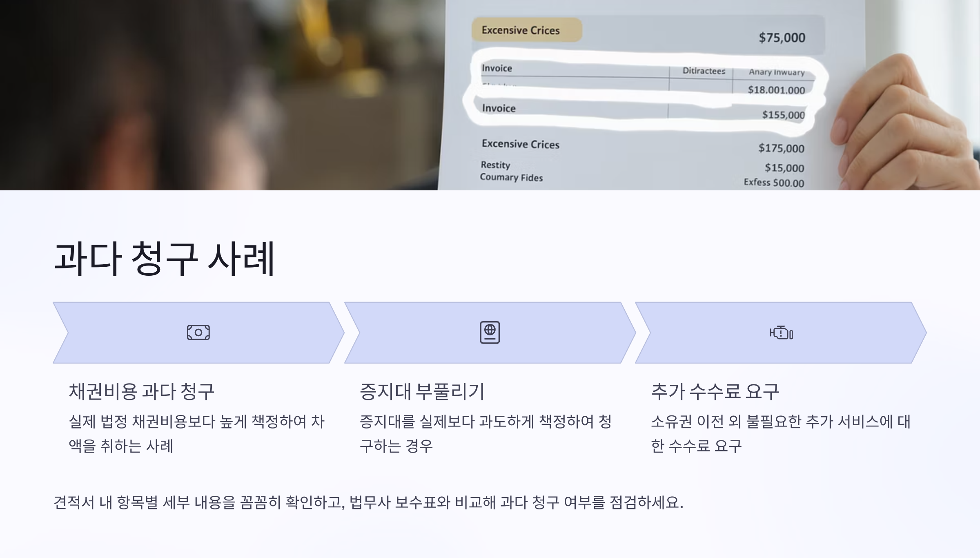980x558 pixels.
Task: Click the 채권비용 과다 청구 subheading
Action: [x=141, y=391]
